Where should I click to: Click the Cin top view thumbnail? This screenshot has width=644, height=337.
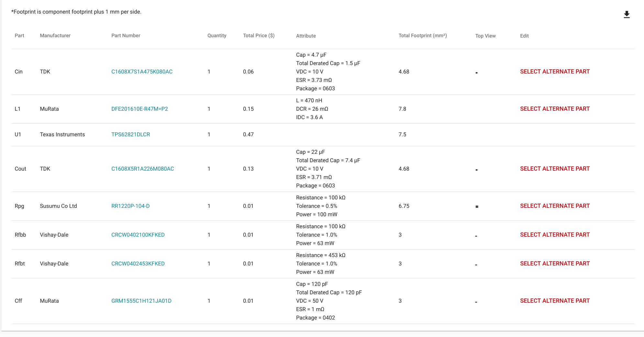(476, 73)
